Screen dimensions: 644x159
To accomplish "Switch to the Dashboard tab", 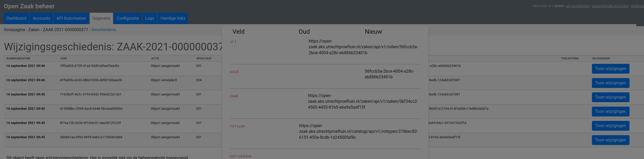I will (16, 18).
